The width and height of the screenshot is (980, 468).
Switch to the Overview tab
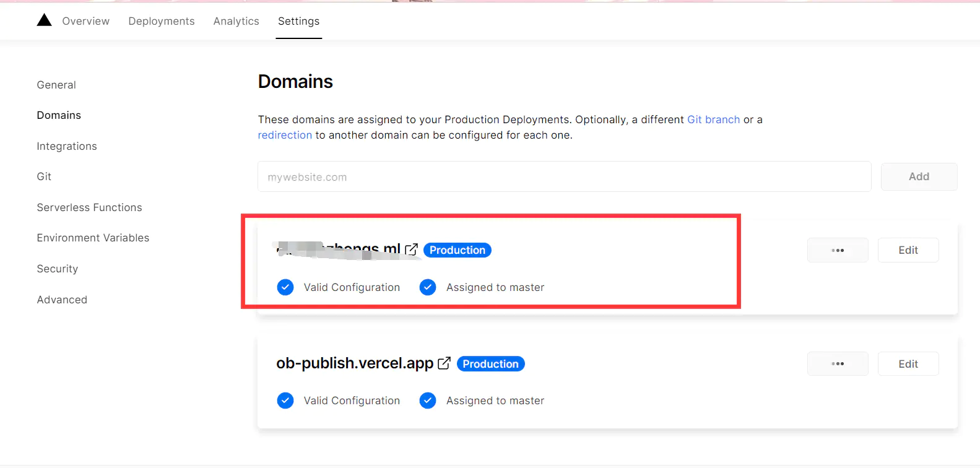coord(85,21)
